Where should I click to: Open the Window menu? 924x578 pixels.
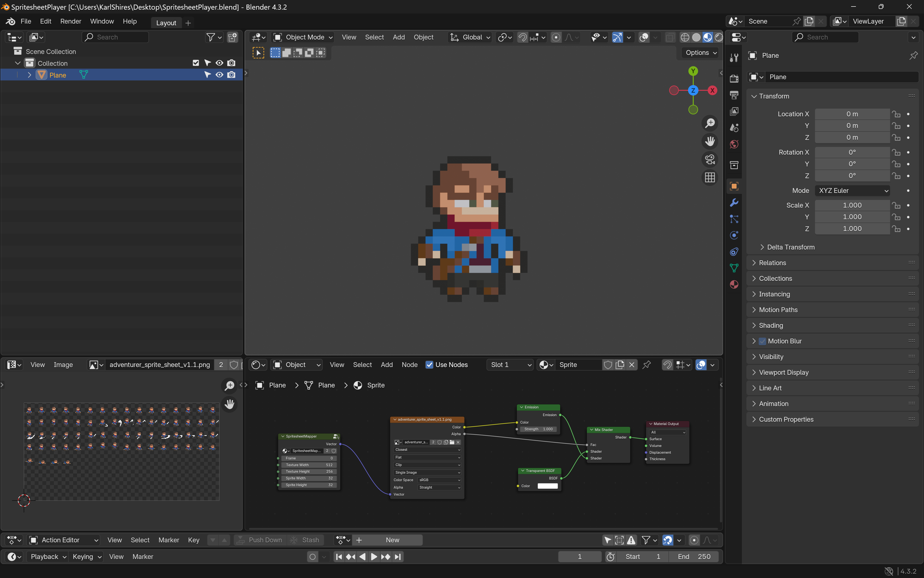pyautogui.click(x=102, y=21)
